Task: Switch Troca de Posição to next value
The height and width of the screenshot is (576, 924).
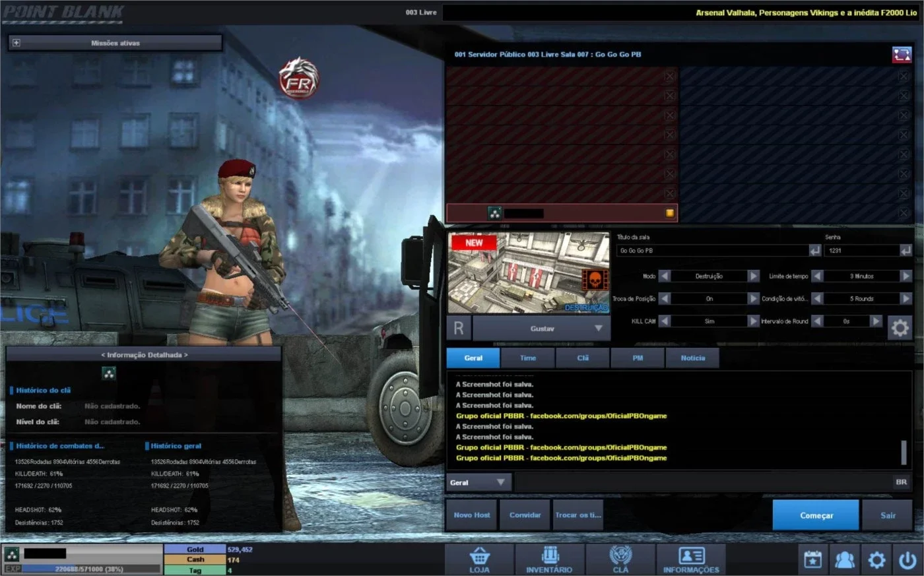Action: pyautogui.click(x=753, y=299)
